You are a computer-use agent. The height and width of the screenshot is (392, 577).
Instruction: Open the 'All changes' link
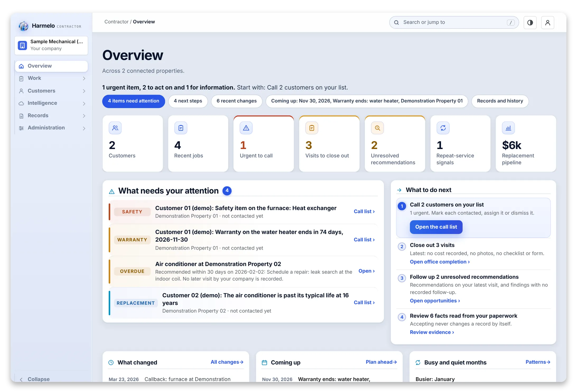pos(227,362)
